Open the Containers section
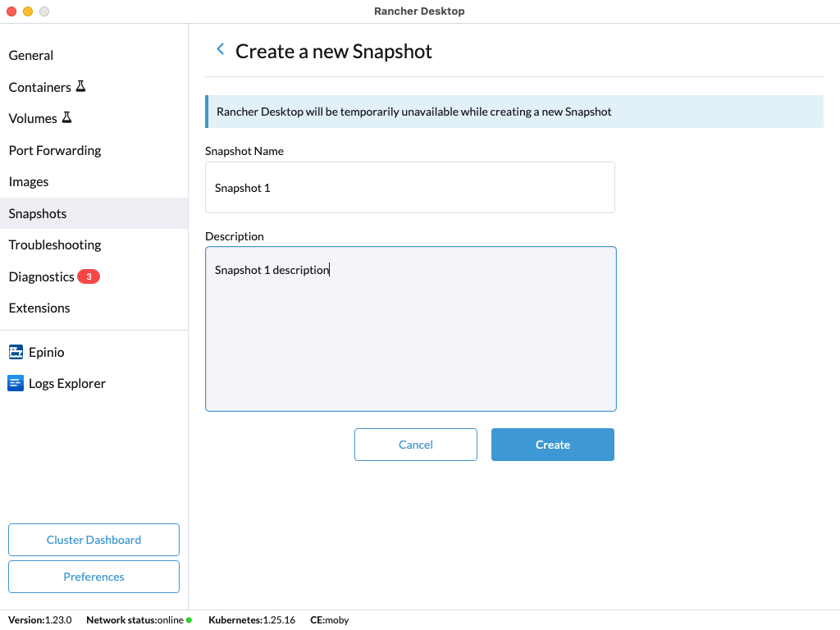 coord(94,87)
